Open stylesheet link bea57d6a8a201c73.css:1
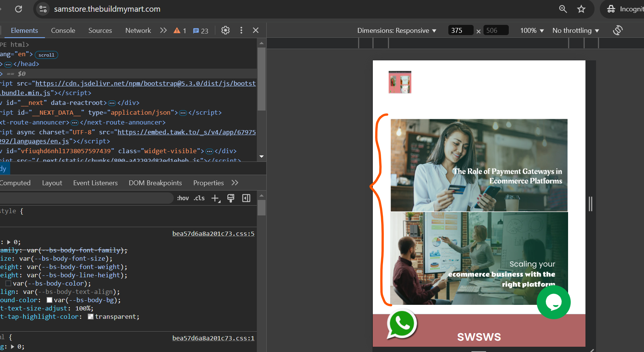 (x=213, y=338)
